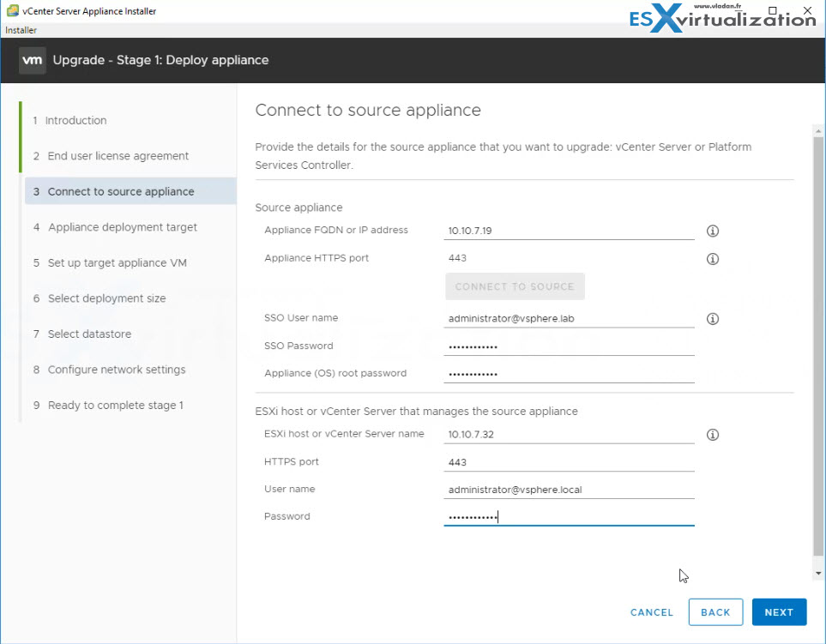Image resolution: width=826 pixels, height=644 pixels.
Task: Select step 3 Connect to source appliance
Action: click(130, 191)
